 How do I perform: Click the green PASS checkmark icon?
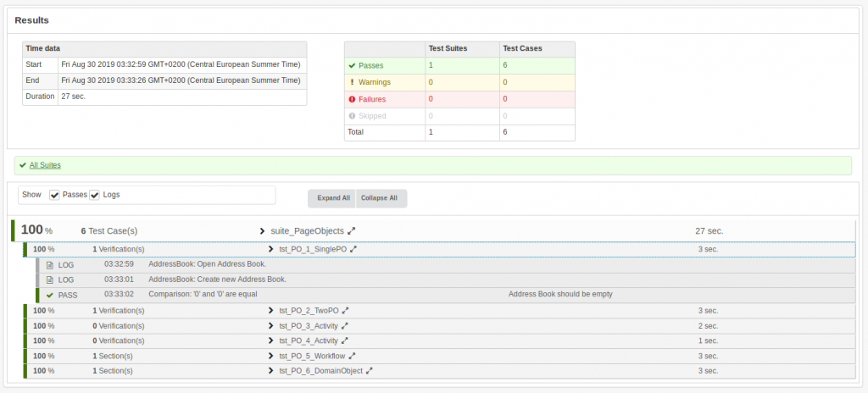coord(50,295)
